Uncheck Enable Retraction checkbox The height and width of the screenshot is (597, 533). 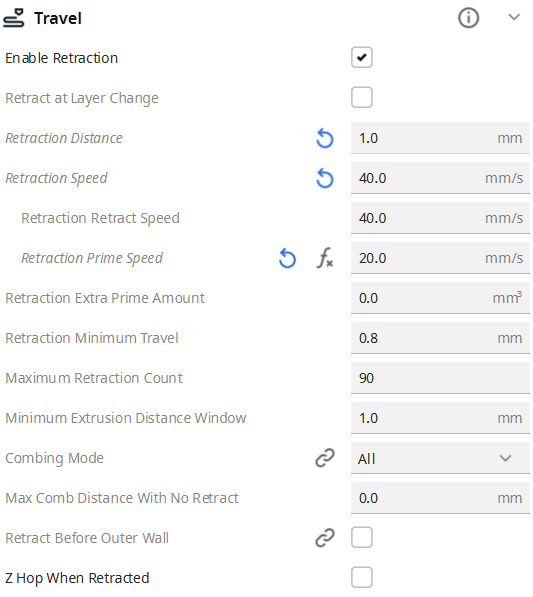[x=361, y=57]
